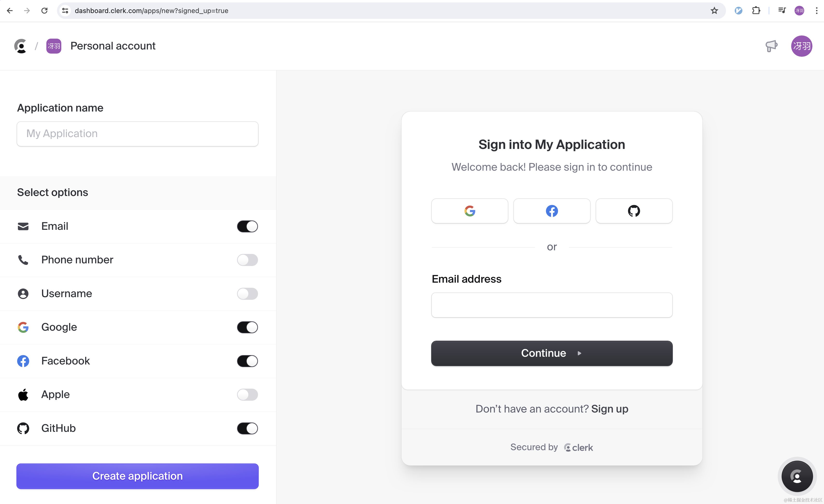This screenshot has height=504, width=824.
Task: Enable the Phone number toggle
Action: click(x=247, y=260)
